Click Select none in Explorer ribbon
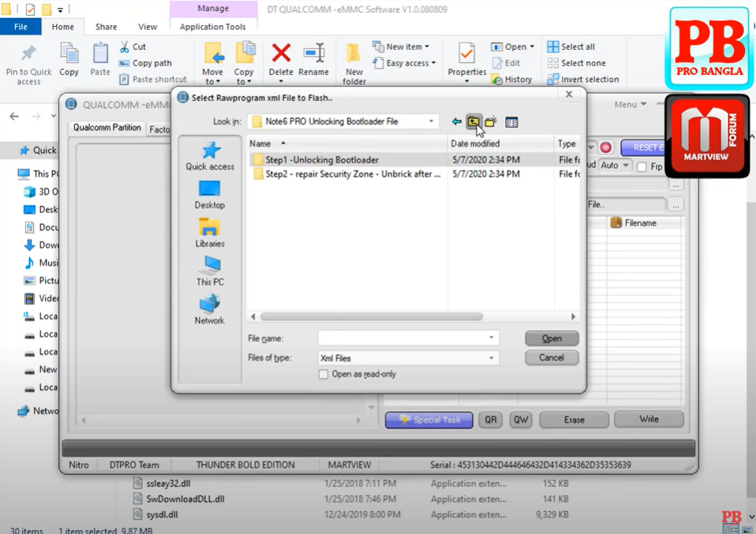 (x=576, y=63)
